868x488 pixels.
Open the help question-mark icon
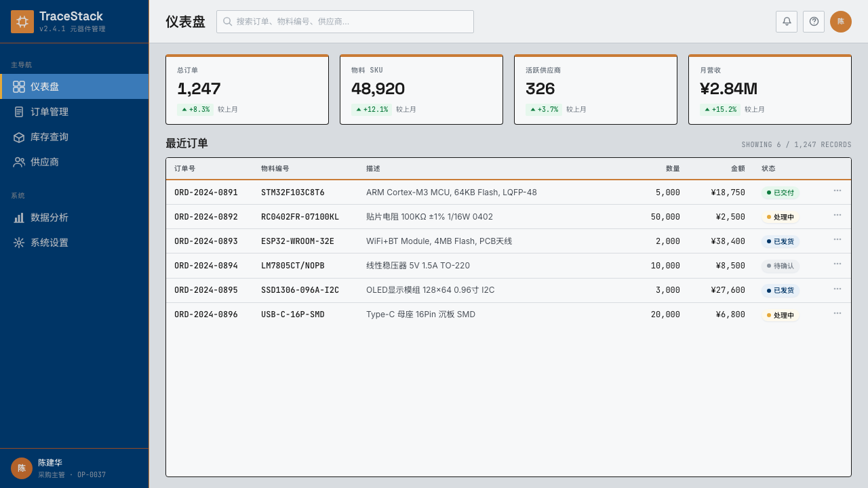814,22
